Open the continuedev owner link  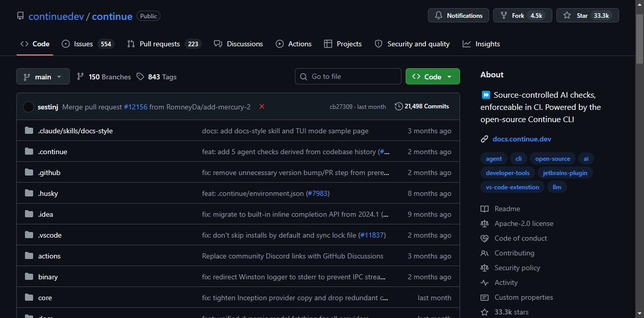tap(57, 16)
